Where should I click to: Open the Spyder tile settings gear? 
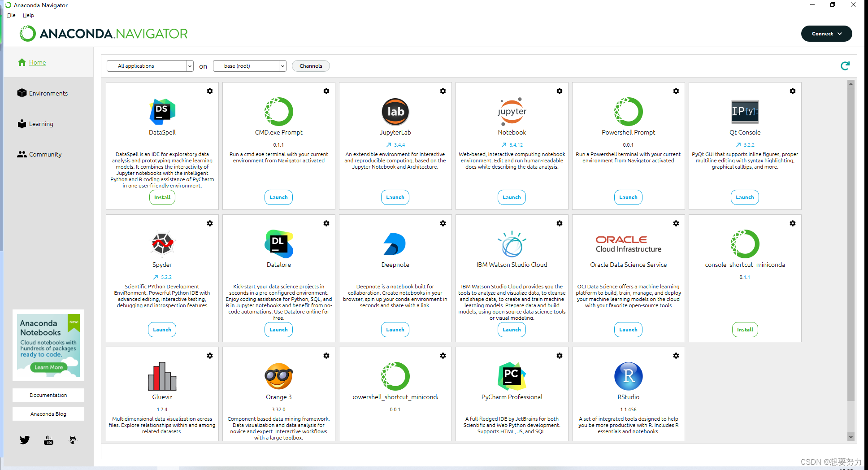tap(210, 223)
